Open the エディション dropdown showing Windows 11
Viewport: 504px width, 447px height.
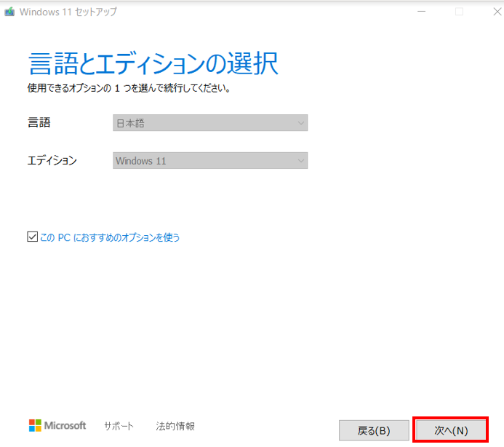coord(210,160)
